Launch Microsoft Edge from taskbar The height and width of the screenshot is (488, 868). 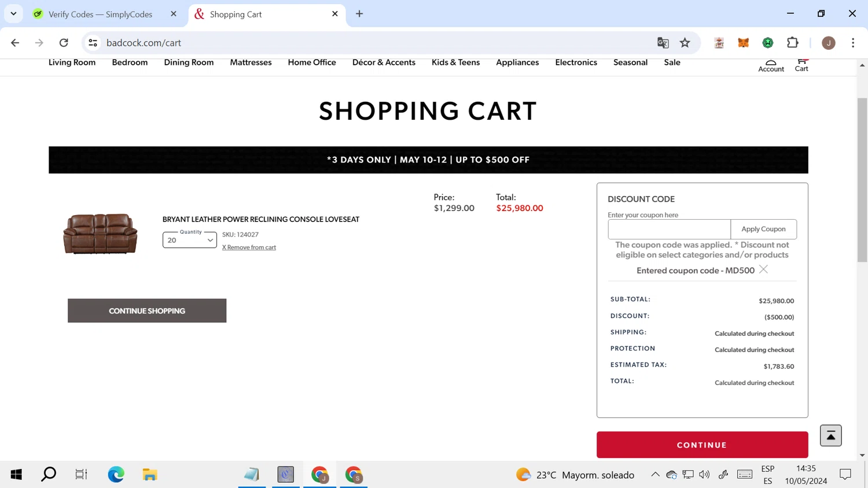[116, 475]
